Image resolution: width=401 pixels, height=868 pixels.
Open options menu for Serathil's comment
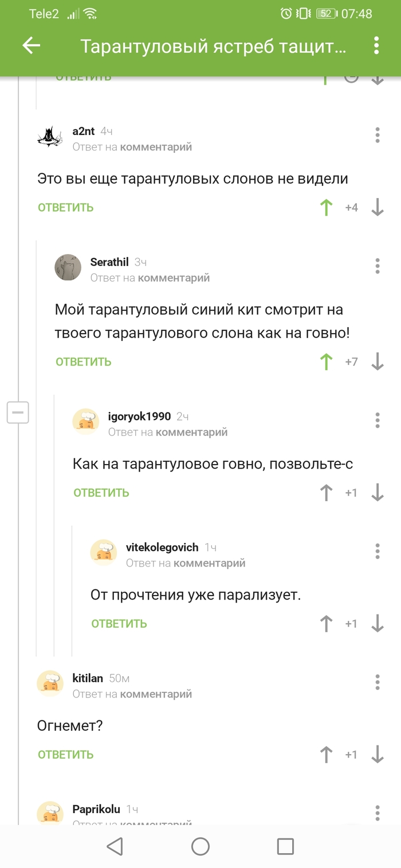377,266
